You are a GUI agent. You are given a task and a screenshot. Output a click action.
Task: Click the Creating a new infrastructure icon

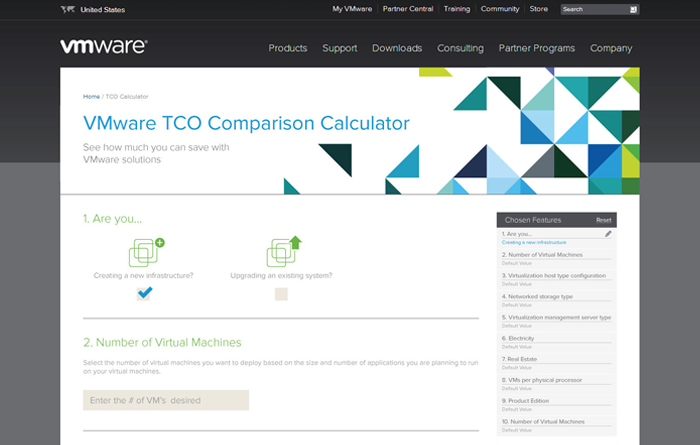tap(146, 252)
